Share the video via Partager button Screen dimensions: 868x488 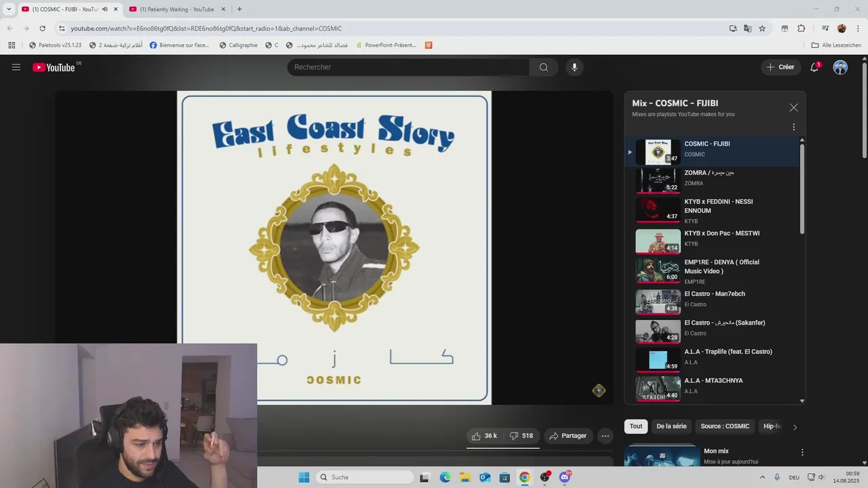click(x=568, y=436)
